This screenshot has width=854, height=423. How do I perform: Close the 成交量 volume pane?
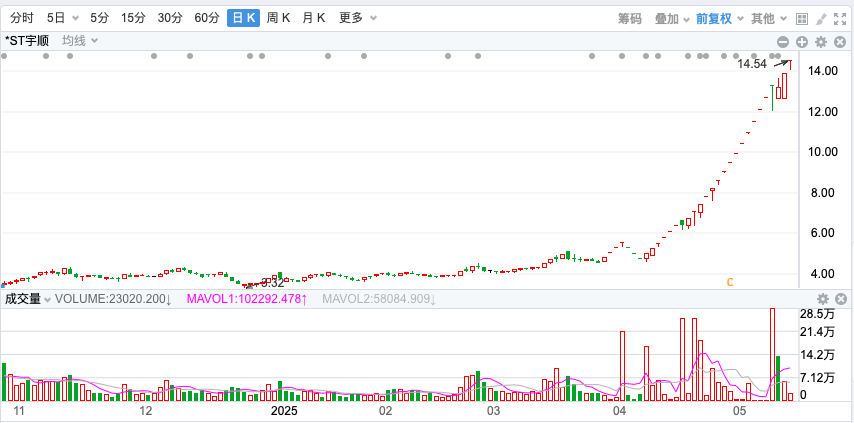tap(841, 299)
